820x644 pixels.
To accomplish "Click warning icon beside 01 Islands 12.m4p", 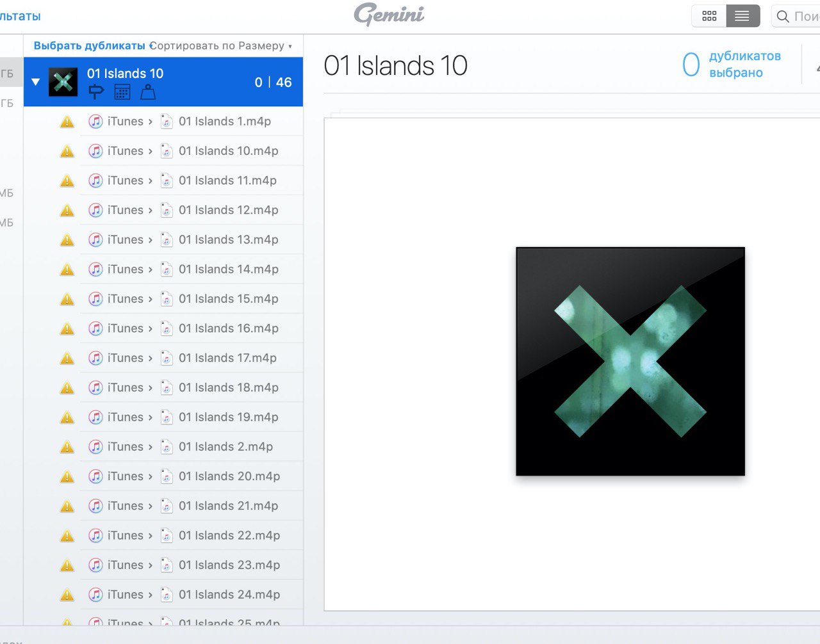I will point(67,210).
